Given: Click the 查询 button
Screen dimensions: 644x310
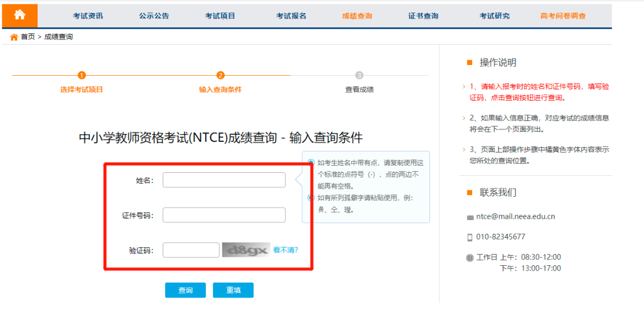Looking at the screenshot, I should pos(185,290).
